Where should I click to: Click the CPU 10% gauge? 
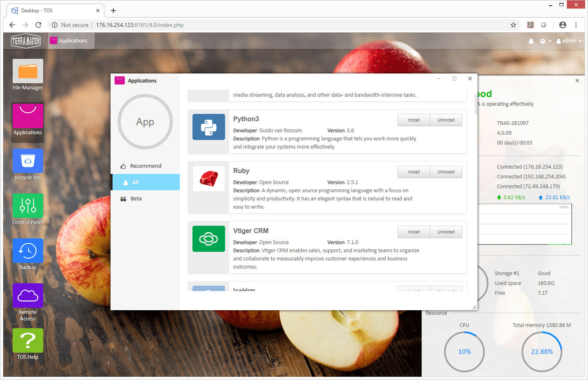point(464,352)
